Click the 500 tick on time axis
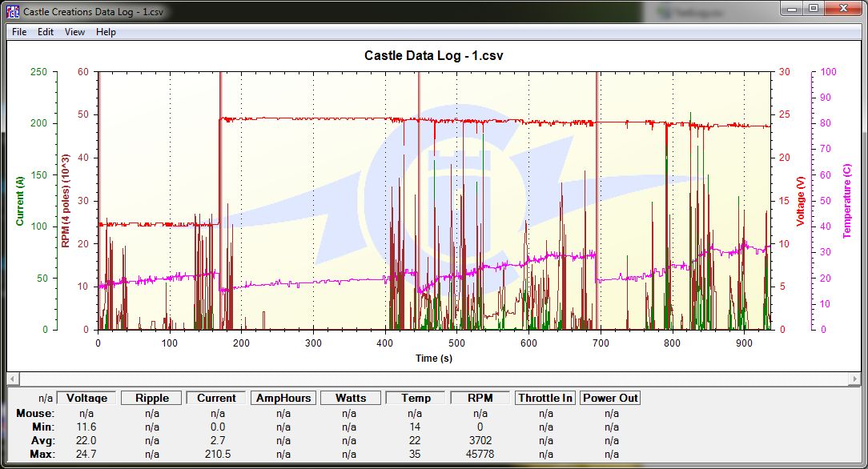868x469 pixels. [x=456, y=343]
